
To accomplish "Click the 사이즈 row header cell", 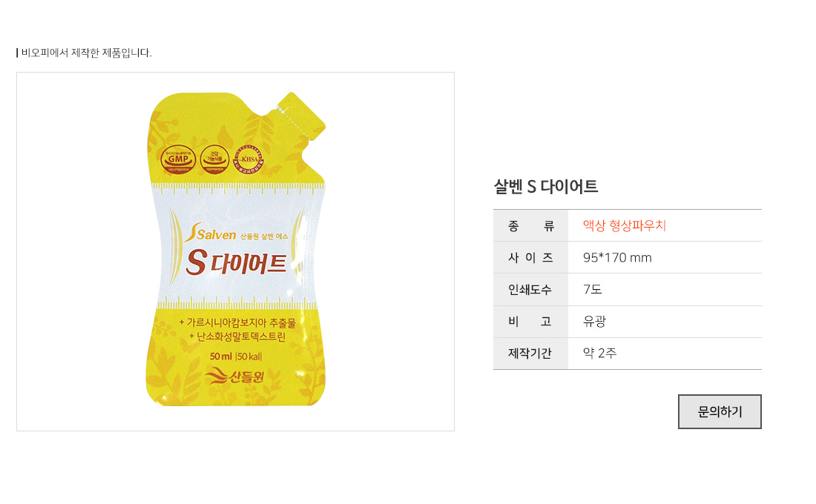I will click(x=531, y=257).
